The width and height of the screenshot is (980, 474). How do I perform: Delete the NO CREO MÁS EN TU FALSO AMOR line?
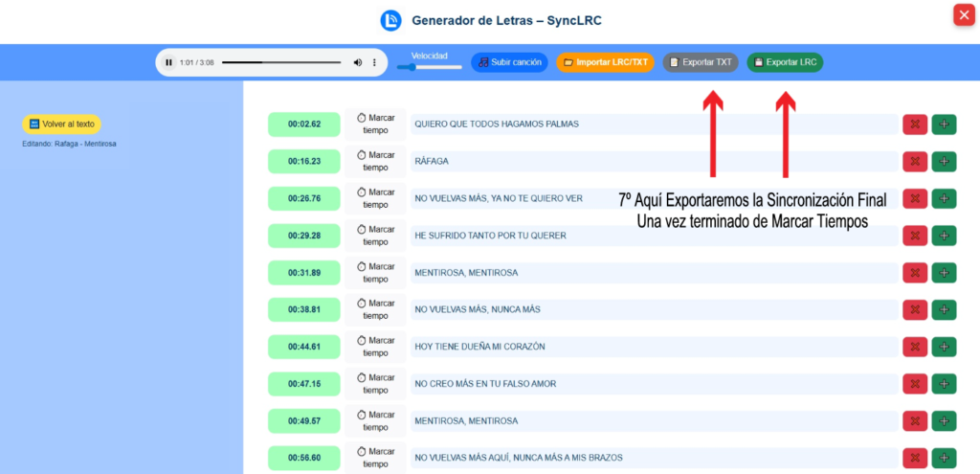(x=915, y=384)
